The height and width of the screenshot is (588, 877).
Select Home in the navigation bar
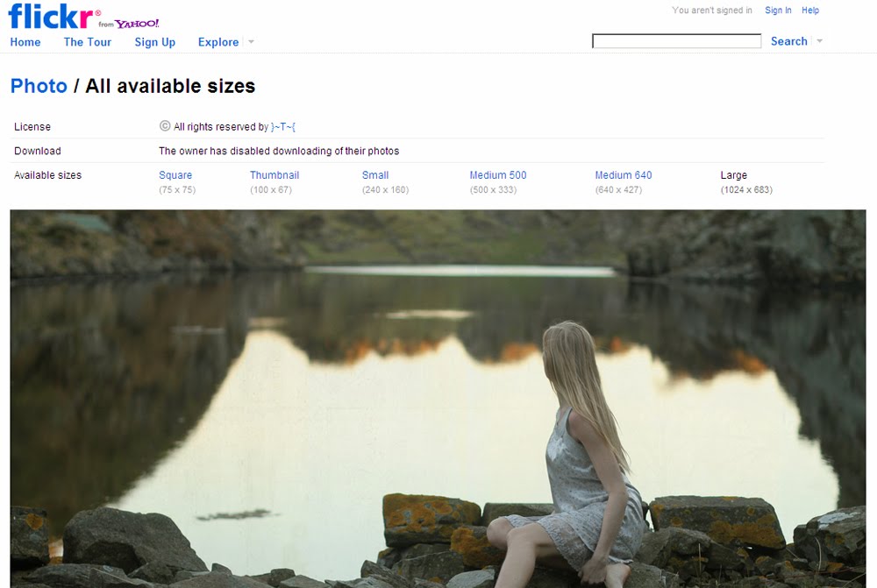25,42
